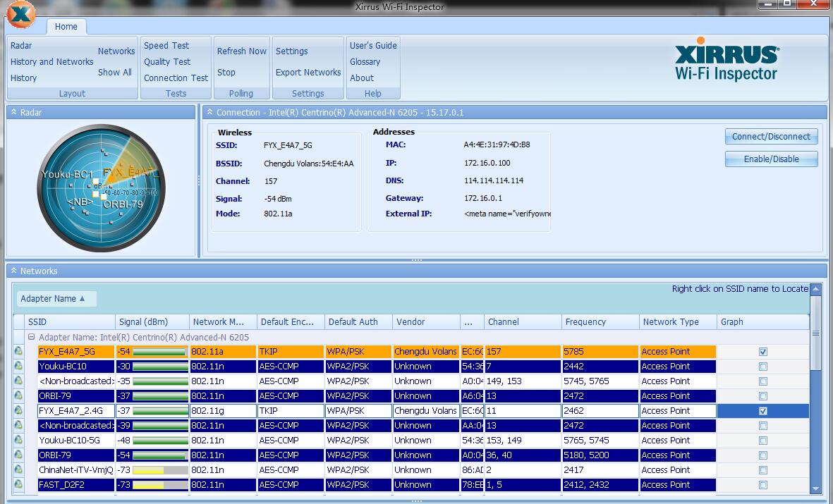This screenshot has height=504, width=833.
Task: Click the network icon beside FAST_D2F2 row
Action: [x=19, y=485]
